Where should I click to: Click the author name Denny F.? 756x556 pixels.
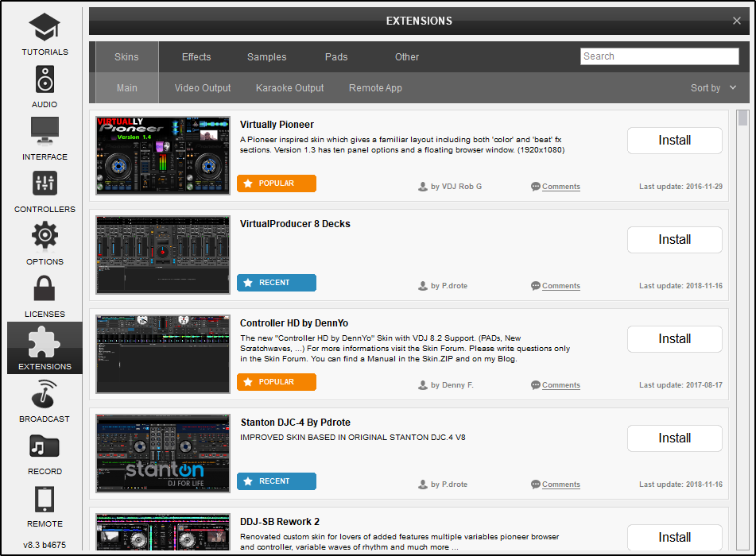(x=458, y=385)
